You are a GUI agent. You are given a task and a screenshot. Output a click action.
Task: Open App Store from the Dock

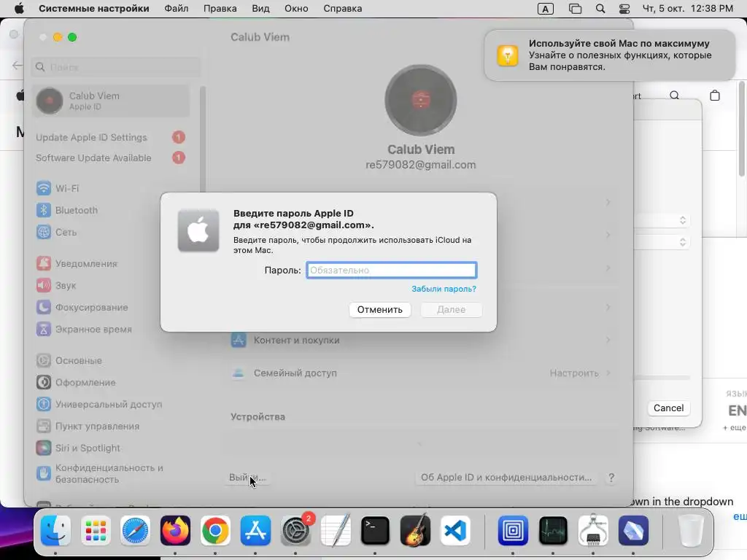pos(255,531)
